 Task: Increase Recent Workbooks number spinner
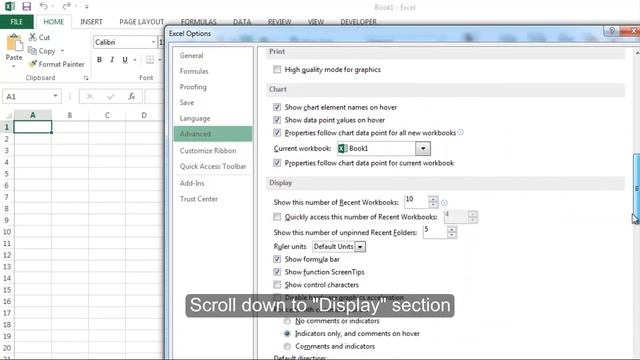coord(433,199)
